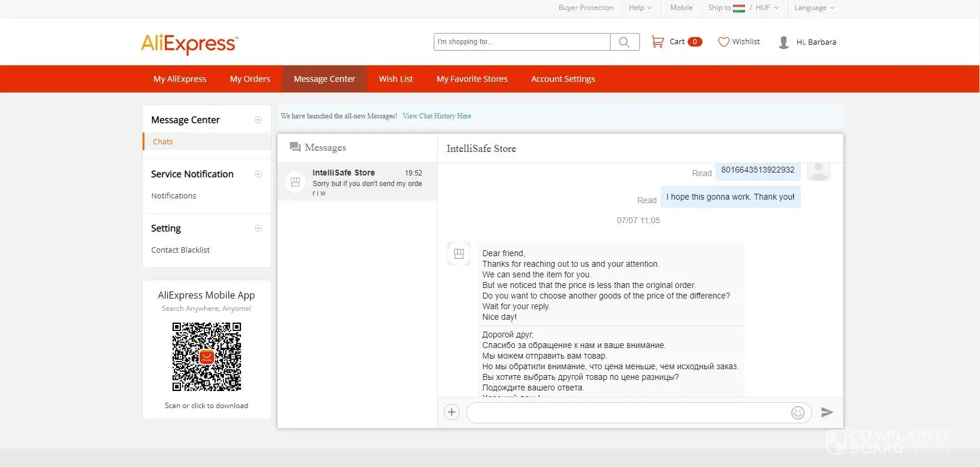
Task: Open the shopping cart icon
Action: (x=657, y=42)
